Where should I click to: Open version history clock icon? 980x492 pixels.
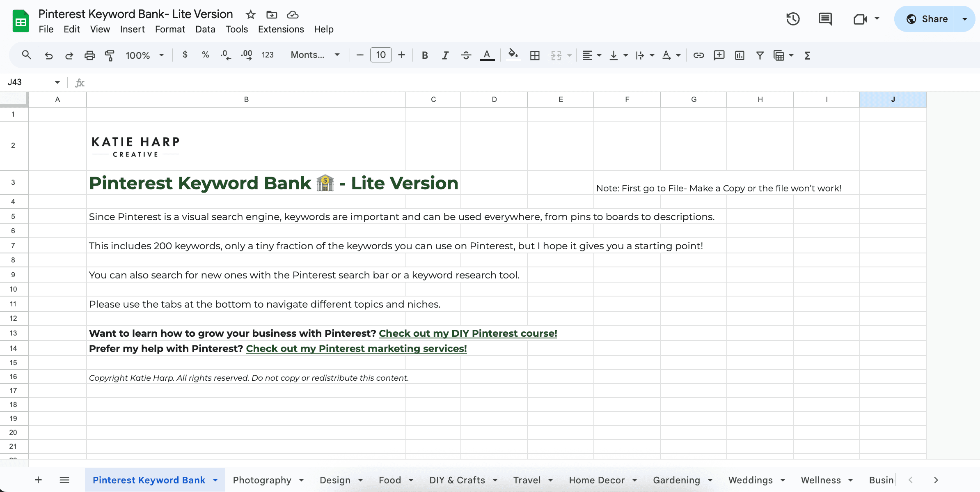click(x=793, y=19)
